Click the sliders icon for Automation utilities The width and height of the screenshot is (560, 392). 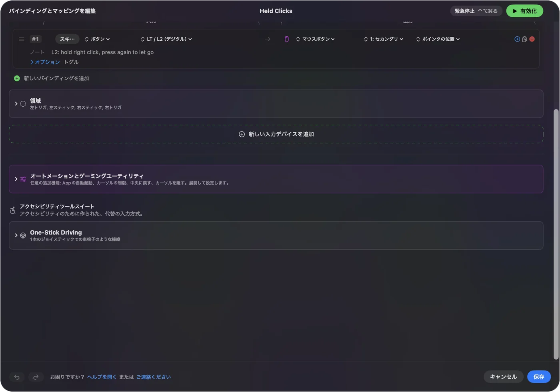pyautogui.click(x=23, y=179)
